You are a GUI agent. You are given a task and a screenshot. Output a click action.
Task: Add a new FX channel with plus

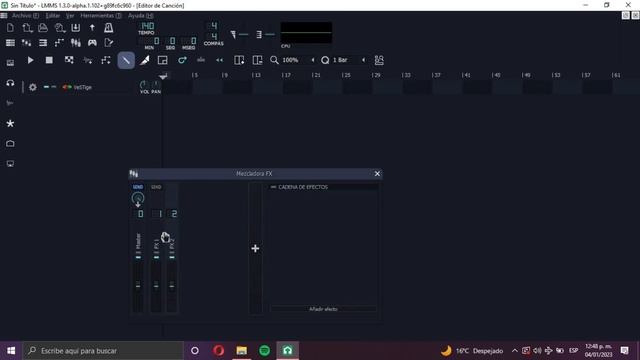[x=255, y=248]
